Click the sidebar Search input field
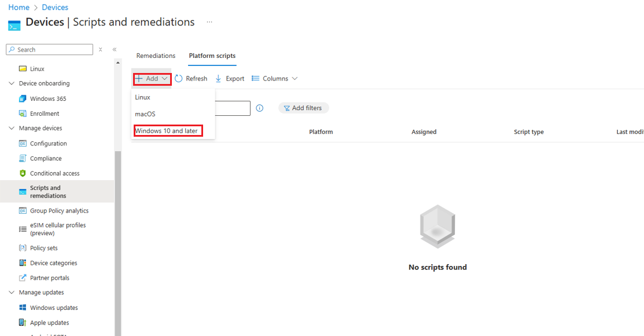Viewport: 644px width, 336px height. [49, 49]
